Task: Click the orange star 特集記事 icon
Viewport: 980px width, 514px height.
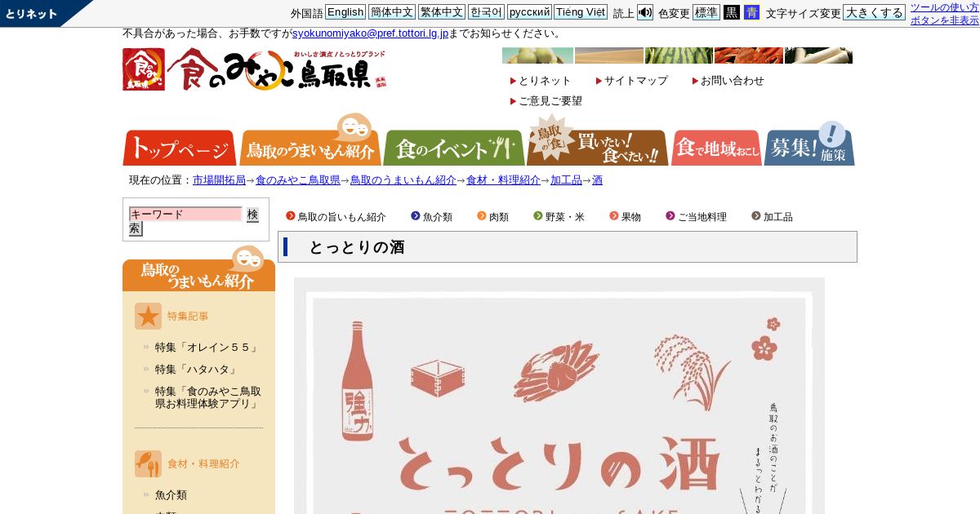Action: 148,317
